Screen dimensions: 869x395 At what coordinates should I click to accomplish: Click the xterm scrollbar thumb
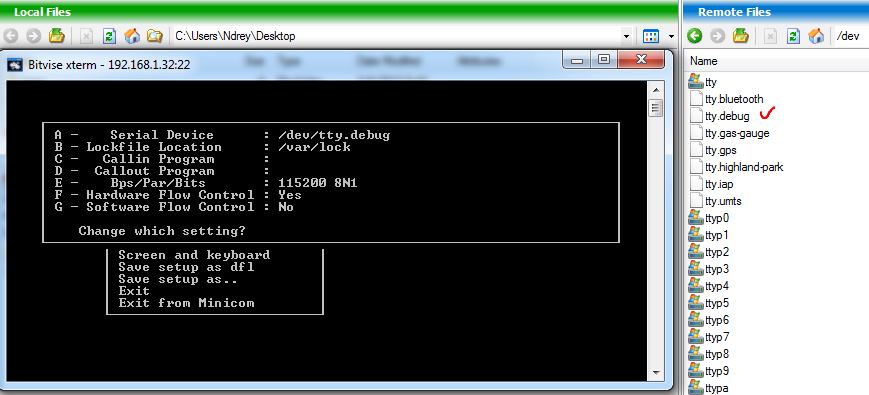656,107
